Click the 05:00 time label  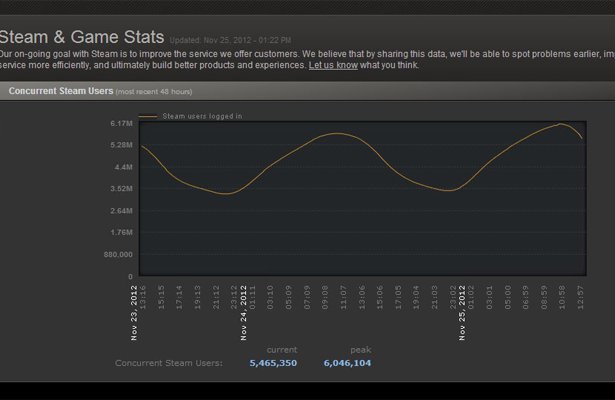[x=508, y=297]
